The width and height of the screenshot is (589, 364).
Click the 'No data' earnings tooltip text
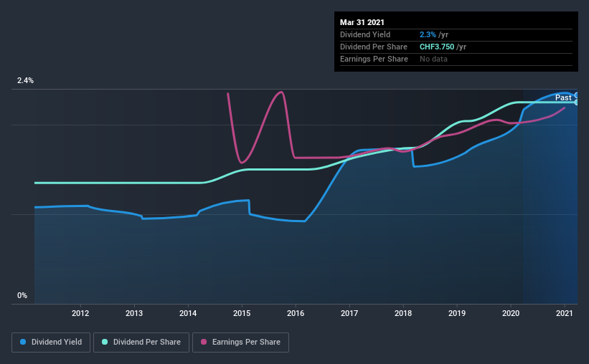433,59
